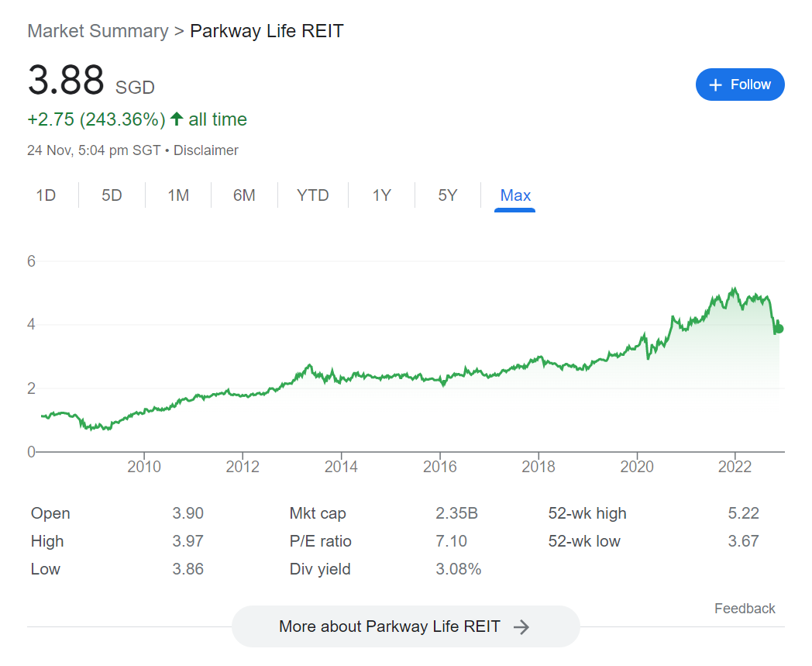Open the Market Summary breadcrumb link
Screen dimensions: 812x666
(x=98, y=31)
